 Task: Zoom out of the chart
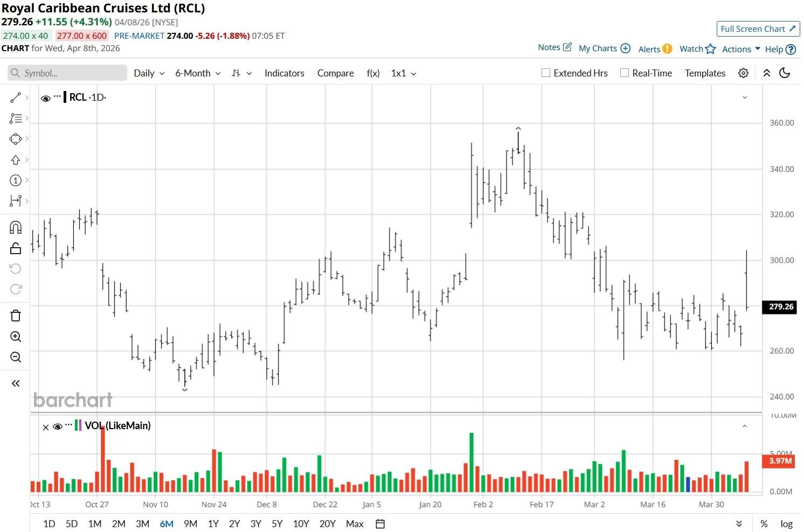point(16,357)
